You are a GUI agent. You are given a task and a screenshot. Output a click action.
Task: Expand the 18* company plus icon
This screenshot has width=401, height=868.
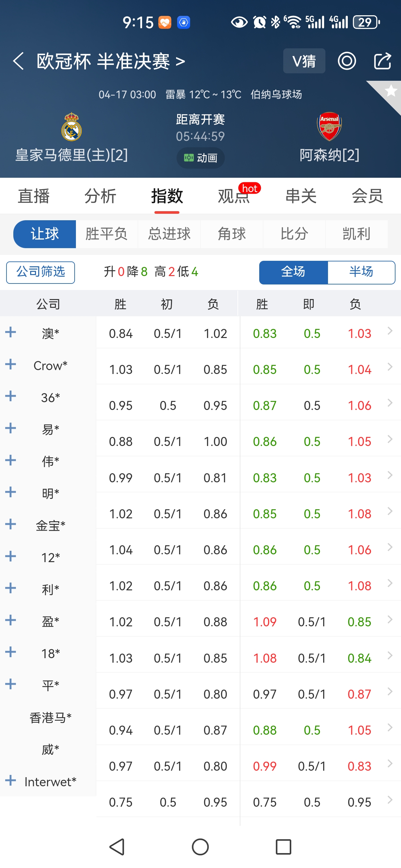point(11,652)
